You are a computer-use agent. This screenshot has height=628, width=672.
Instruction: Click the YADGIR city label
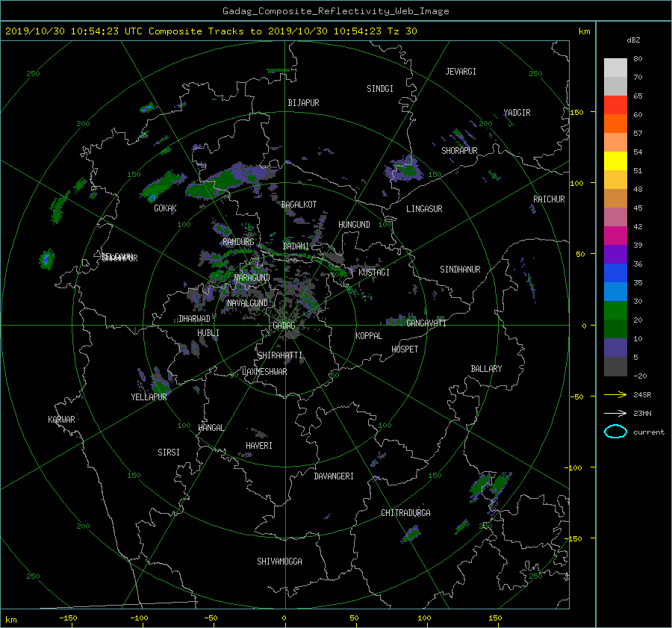click(517, 113)
